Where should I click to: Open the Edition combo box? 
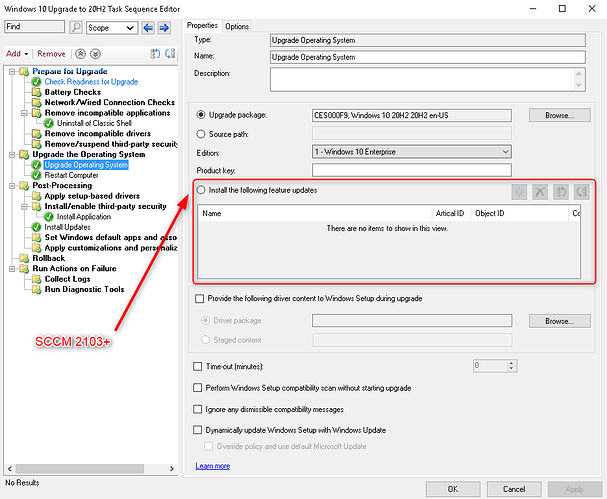click(412, 152)
